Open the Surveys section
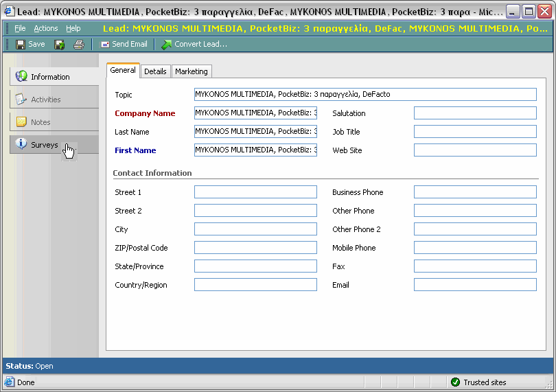Screen dimensions: 556x392 [x=54, y=144]
